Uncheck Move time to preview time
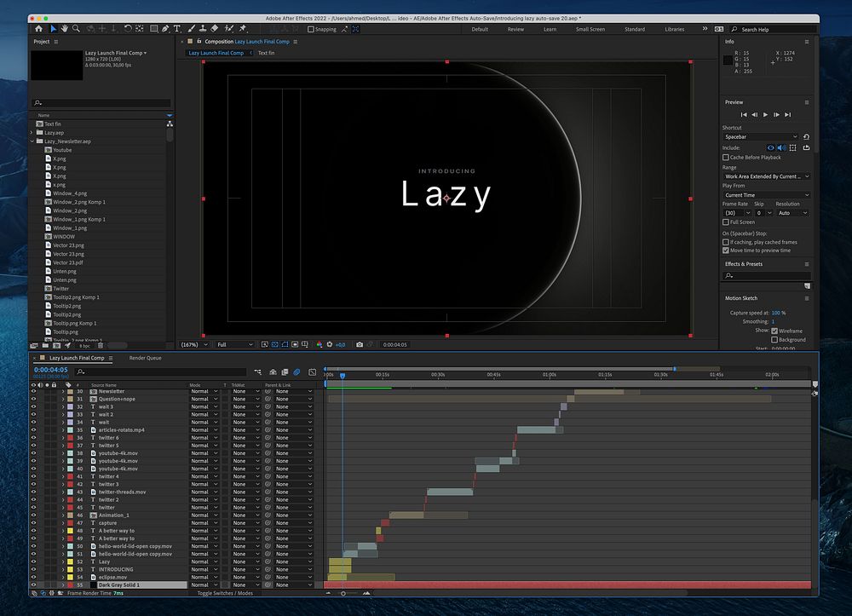Screen dimensions: 852x616 pos(726,250)
